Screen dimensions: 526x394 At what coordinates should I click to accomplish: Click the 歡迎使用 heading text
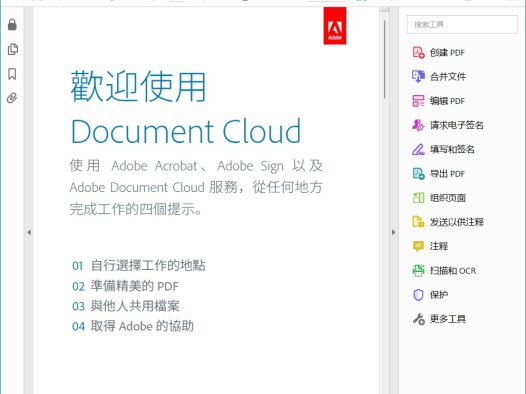pos(138,86)
